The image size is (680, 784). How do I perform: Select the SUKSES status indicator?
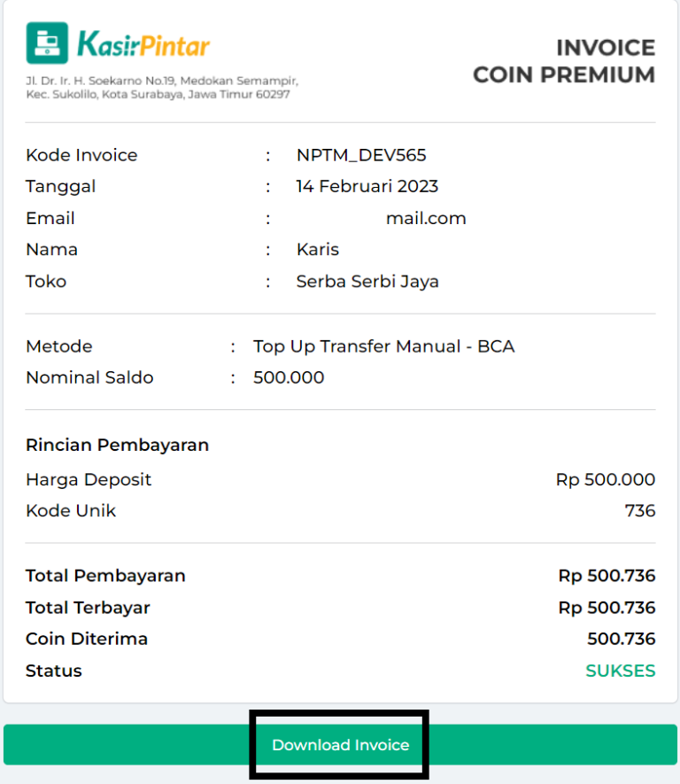621,671
